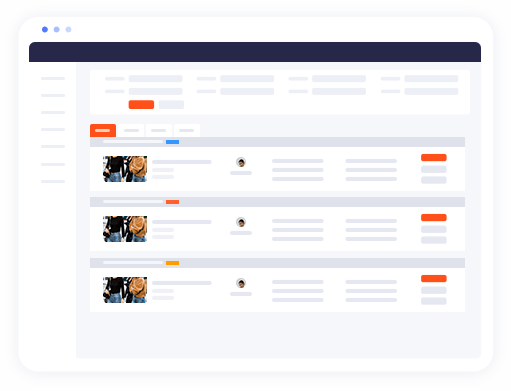Switch to the second tab after orange tab
The image size is (511, 391).
131,130
